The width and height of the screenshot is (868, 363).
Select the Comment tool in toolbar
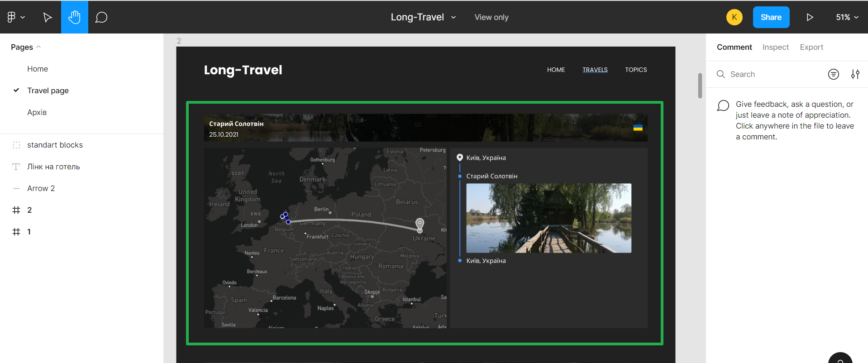pos(101,17)
